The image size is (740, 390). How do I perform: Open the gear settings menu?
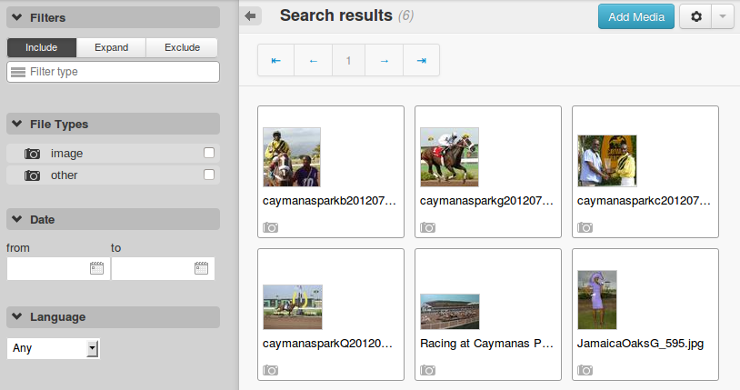click(x=696, y=17)
